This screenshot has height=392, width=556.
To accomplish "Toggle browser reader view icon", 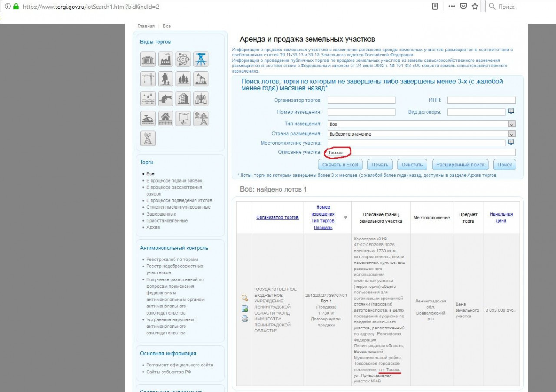I will pos(435,7).
